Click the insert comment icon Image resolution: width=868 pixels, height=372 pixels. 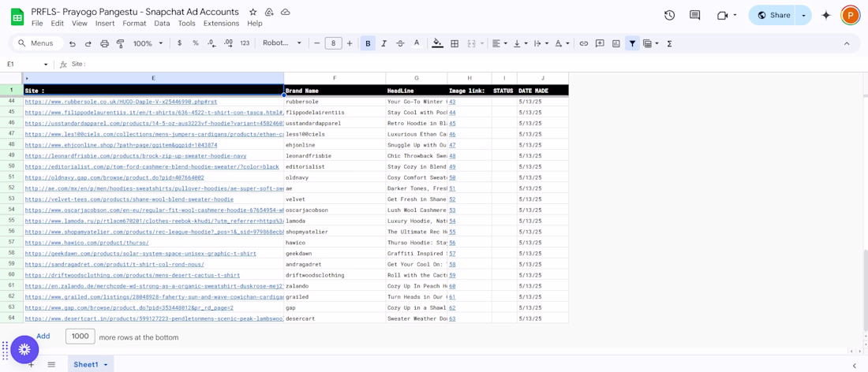coord(600,43)
